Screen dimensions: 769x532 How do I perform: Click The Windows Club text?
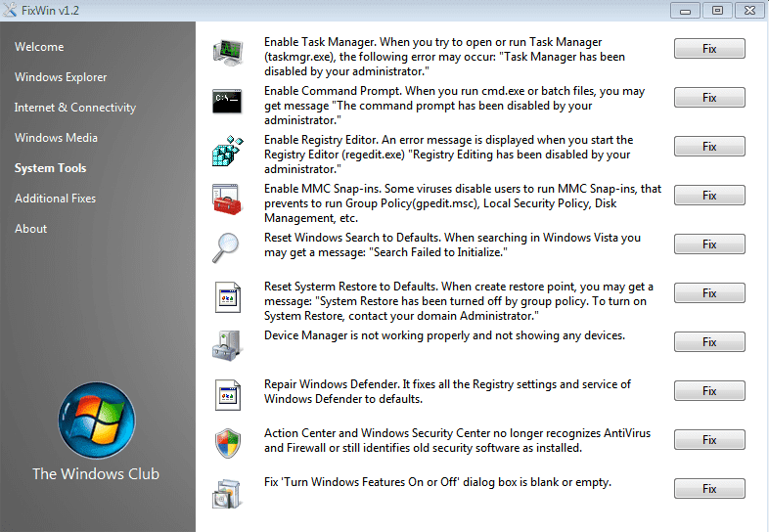[96, 473]
